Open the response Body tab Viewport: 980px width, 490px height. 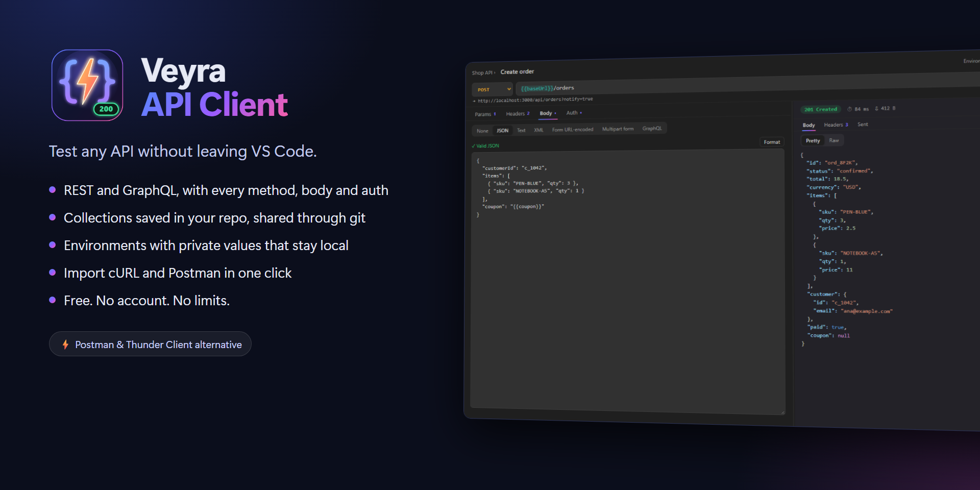(x=808, y=125)
